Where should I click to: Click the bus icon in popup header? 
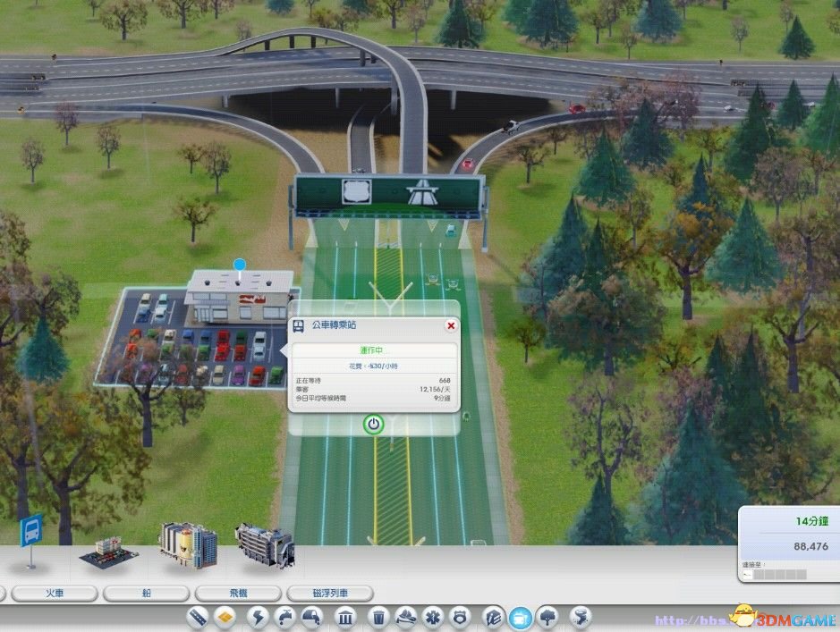tap(299, 326)
